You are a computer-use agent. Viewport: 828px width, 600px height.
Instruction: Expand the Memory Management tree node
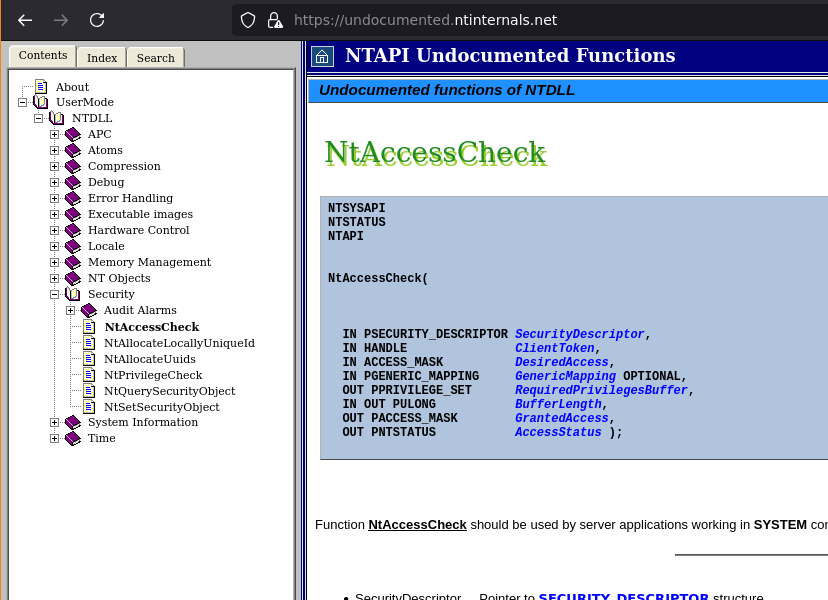[55, 263]
